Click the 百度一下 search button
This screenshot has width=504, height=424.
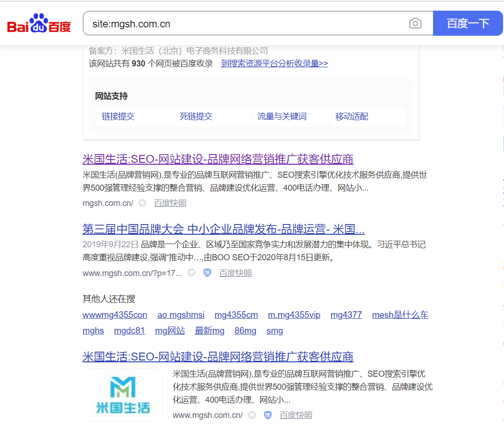[x=468, y=23]
